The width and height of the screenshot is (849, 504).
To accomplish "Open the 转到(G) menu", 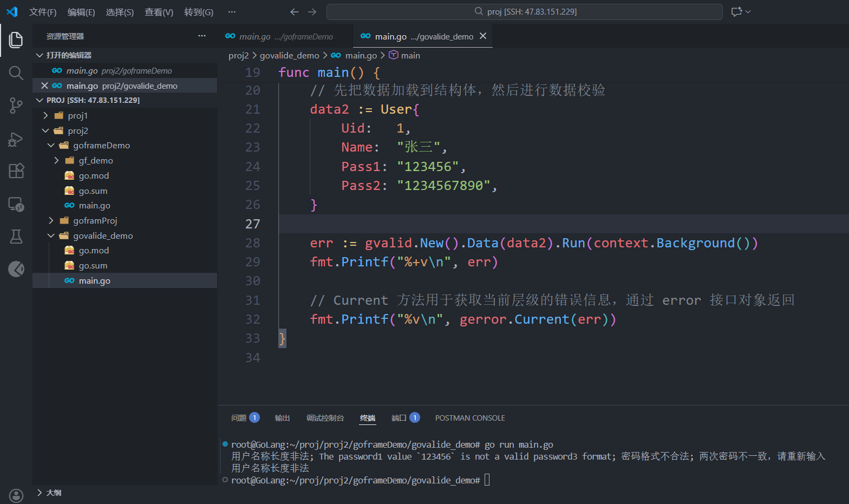I will 199,12.
